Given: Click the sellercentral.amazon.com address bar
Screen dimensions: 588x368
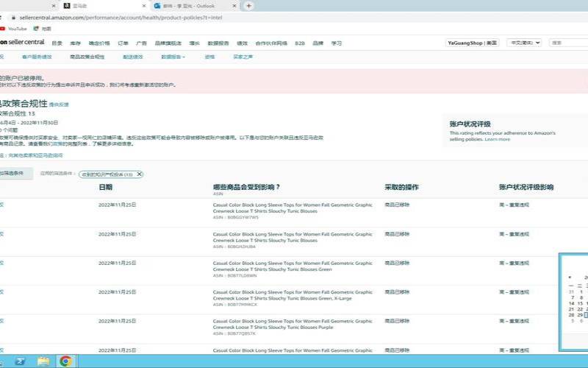Looking at the screenshot, I should pyautogui.click(x=121, y=18).
